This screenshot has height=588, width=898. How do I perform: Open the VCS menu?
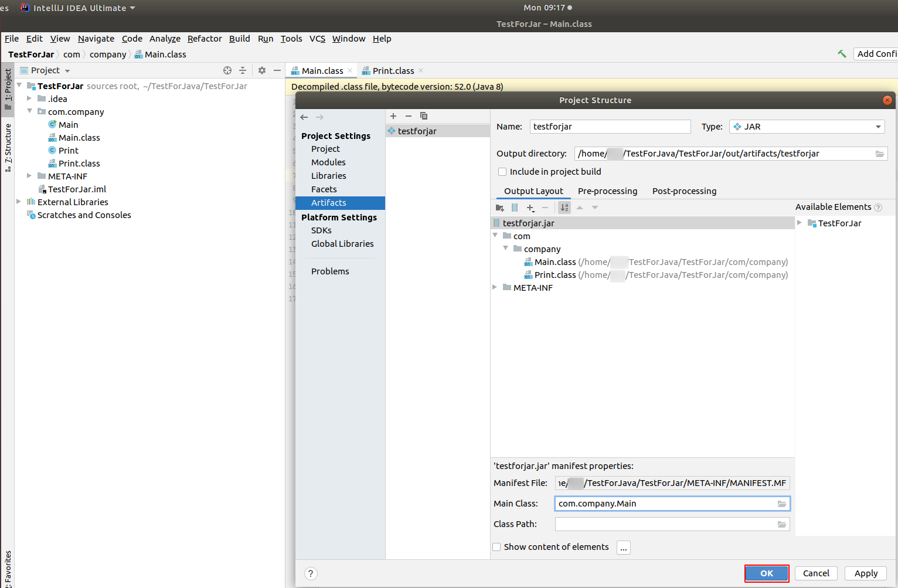click(x=317, y=39)
